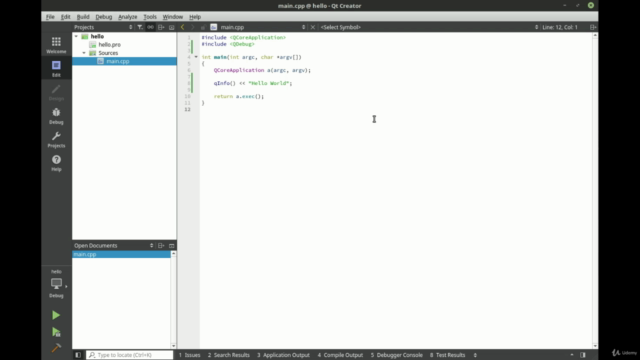The image size is (640, 360).
Task: Place cursor on the qInfo() line
Action: click(x=253, y=83)
